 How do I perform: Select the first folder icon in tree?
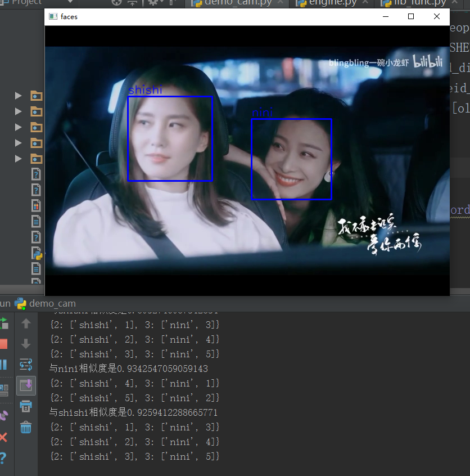(37, 96)
